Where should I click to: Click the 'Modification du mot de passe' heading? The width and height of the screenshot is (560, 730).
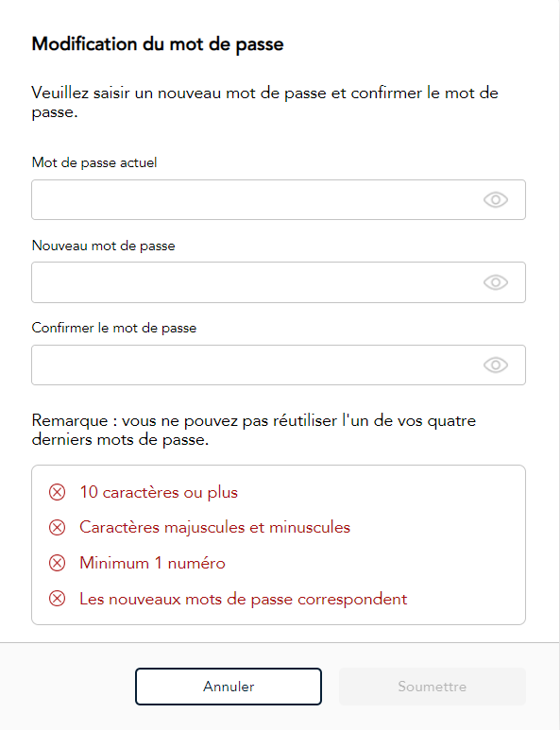coord(158,44)
